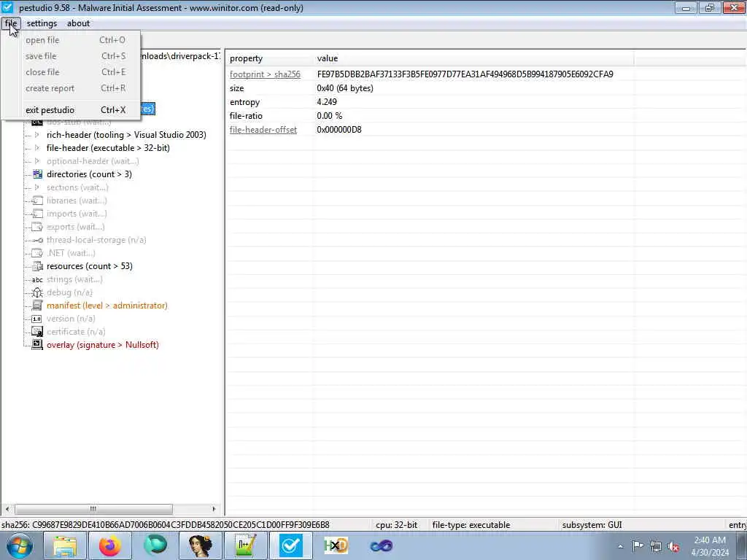Image resolution: width=747 pixels, height=560 pixels.
Task: Choose 'exit pestudio' from the file menu
Action: pyautogui.click(x=71, y=110)
